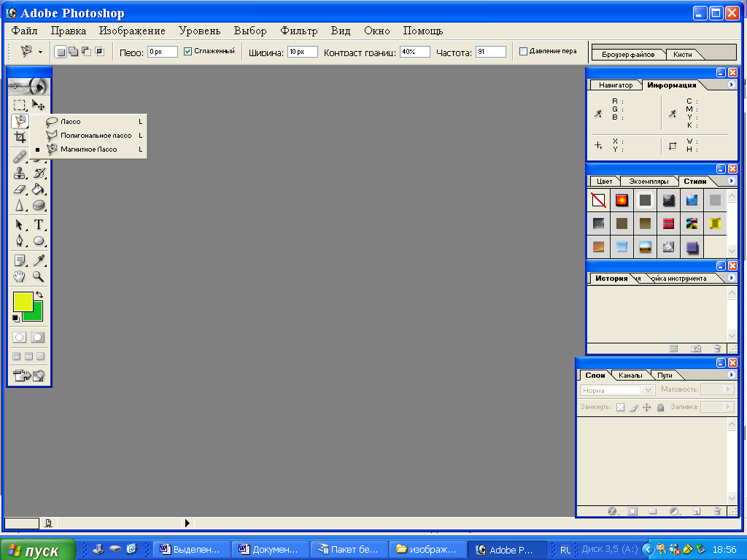This screenshot has width=747, height=560.
Task: Open История panel flyout menu arrow
Action: (731, 278)
